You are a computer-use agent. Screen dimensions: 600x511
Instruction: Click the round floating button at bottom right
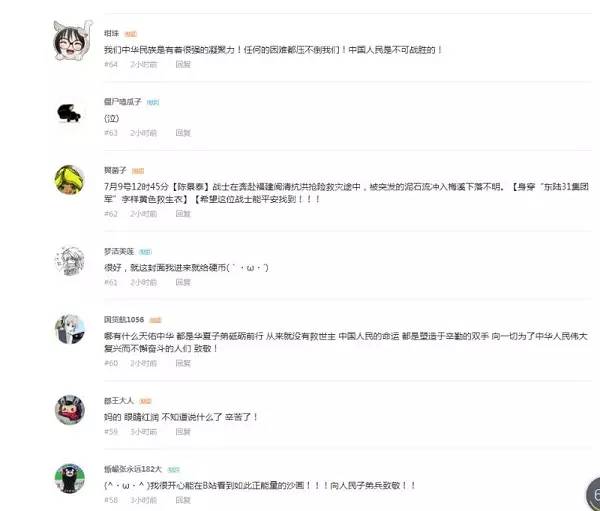[593, 494]
